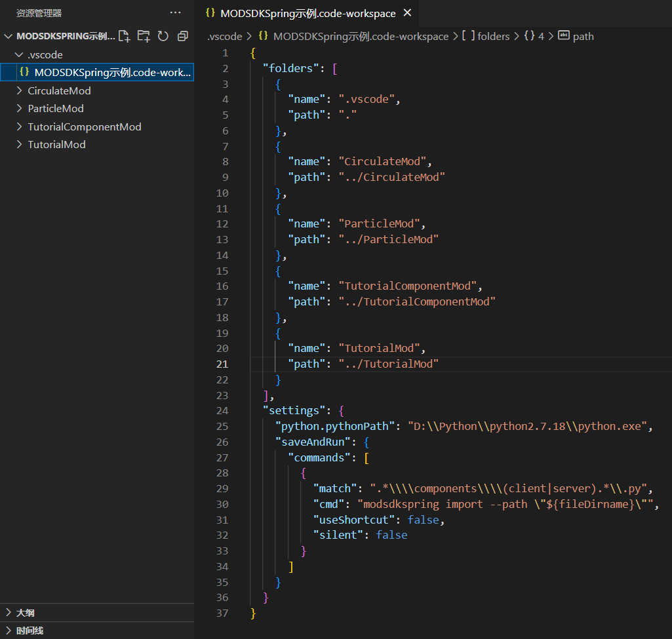Screen dimensions: 672x639
Task: Click the Collapse Folders icon in Explorer
Action: pyautogui.click(x=182, y=36)
